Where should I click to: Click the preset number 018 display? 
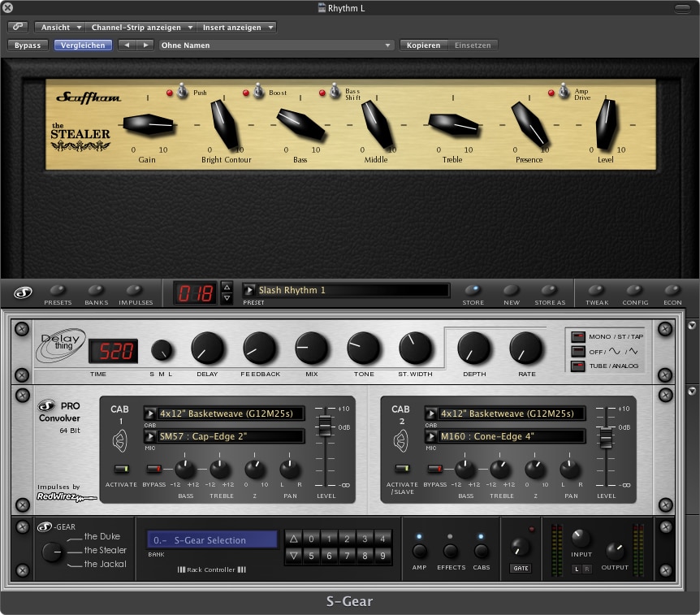pos(195,293)
